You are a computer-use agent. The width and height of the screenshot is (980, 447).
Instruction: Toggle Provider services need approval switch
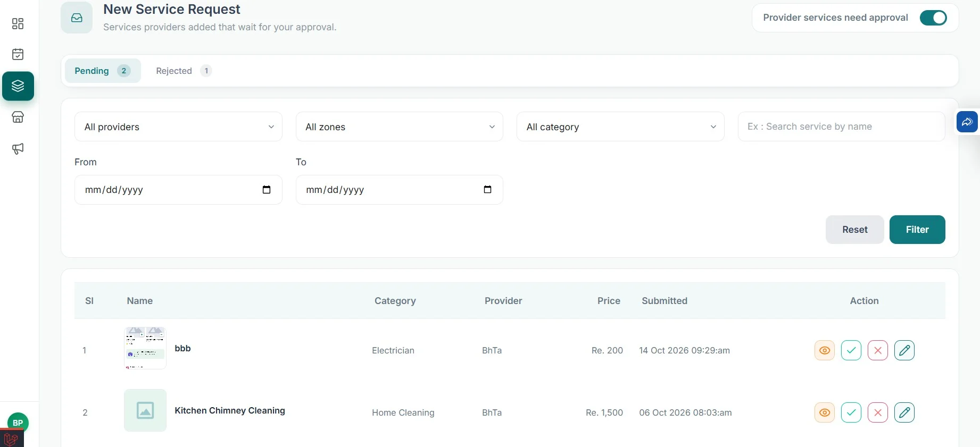[933, 18]
